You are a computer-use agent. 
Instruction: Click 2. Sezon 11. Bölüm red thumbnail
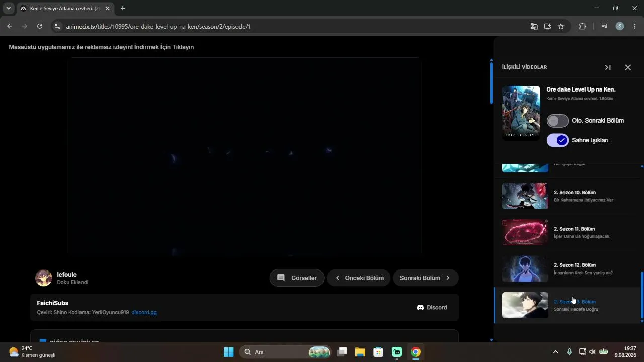525,232
